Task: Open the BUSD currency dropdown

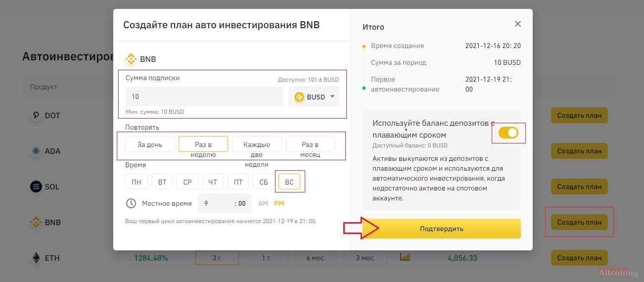Action: click(314, 97)
